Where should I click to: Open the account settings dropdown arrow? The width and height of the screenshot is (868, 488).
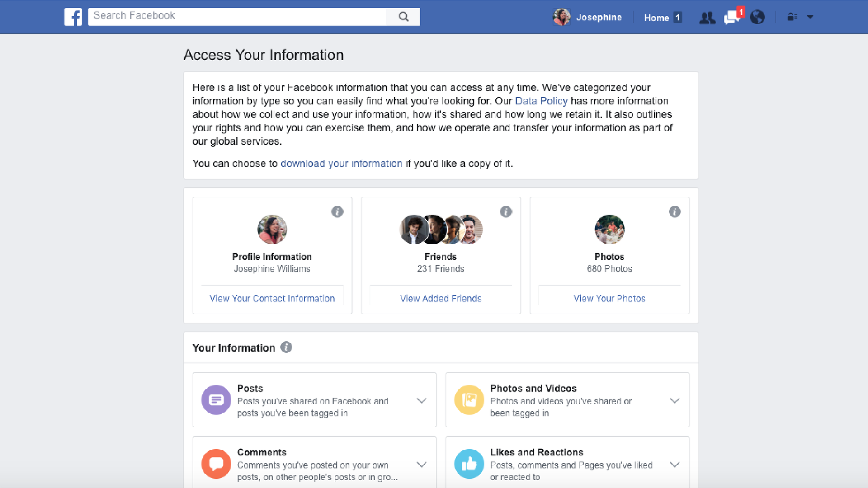(x=811, y=17)
